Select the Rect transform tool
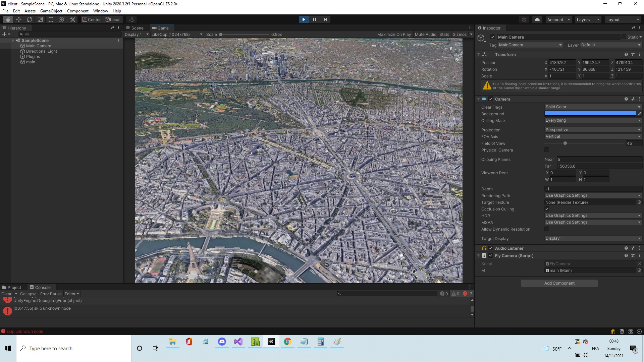The height and width of the screenshot is (362, 644). tap(51, 19)
